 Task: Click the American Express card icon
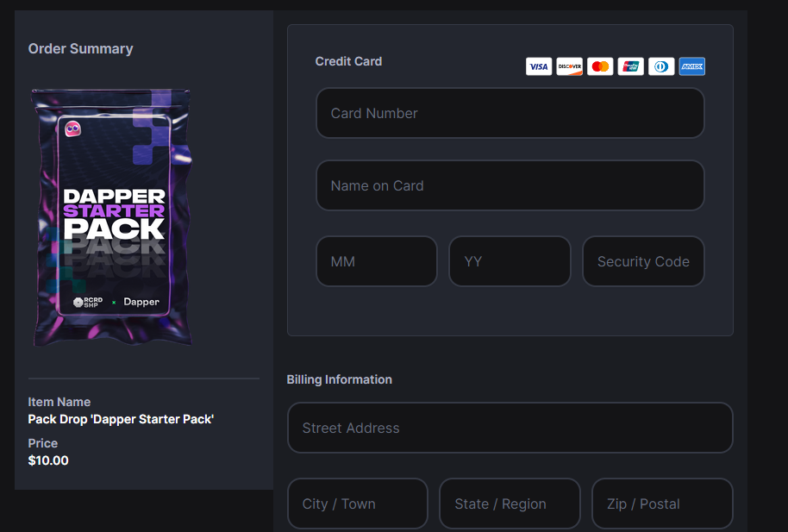(x=692, y=66)
